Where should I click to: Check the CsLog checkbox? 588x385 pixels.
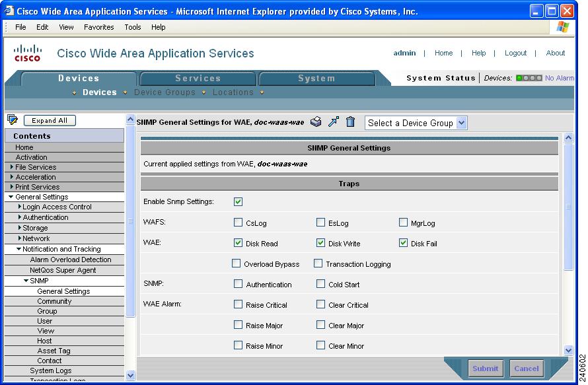pyautogui.click(x=238, y=223)
